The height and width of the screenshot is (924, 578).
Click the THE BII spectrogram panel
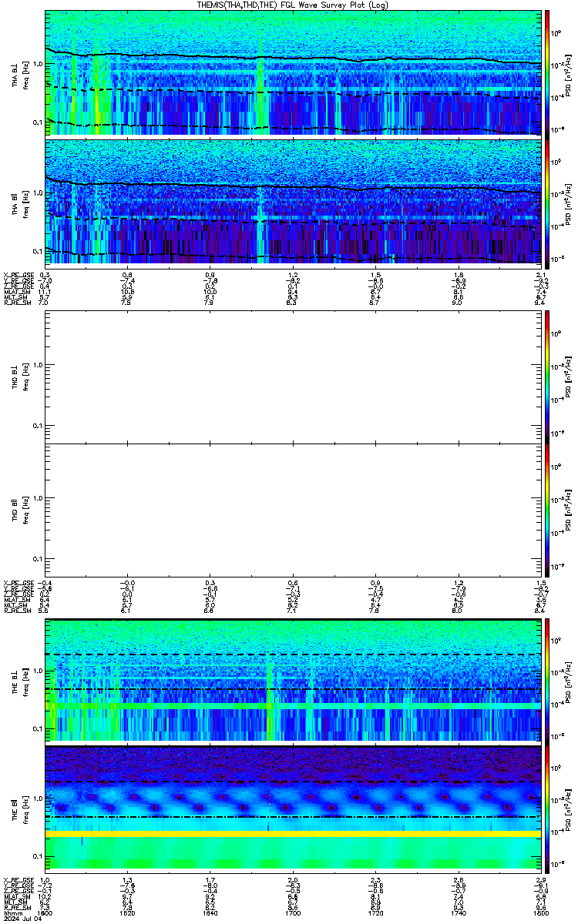(293, 808)
